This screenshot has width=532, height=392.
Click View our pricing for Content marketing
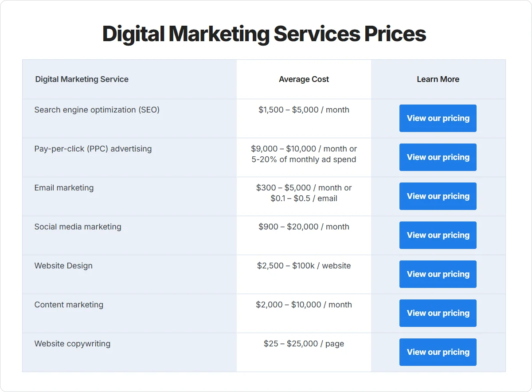coord(438,313)
